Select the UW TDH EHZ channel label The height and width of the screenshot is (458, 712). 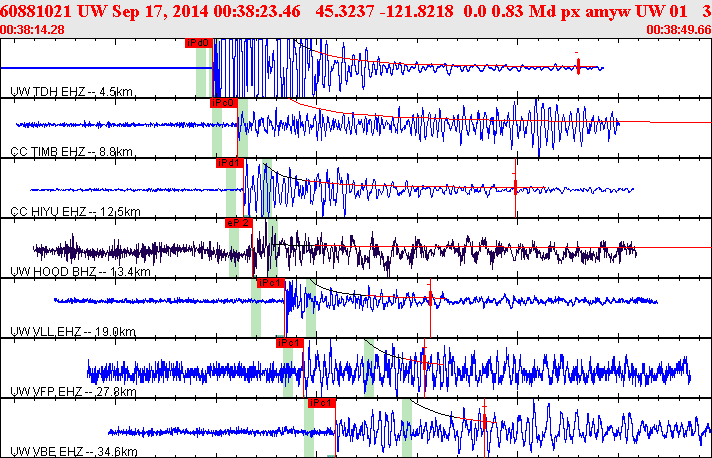pyautogui.click(x=71, y=92)
